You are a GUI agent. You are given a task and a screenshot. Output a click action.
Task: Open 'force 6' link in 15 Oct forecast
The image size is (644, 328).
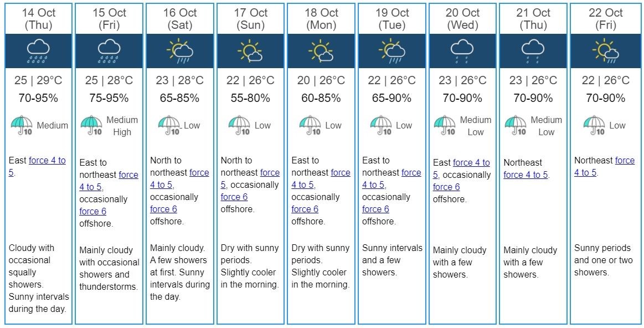[x=92, y=211]
